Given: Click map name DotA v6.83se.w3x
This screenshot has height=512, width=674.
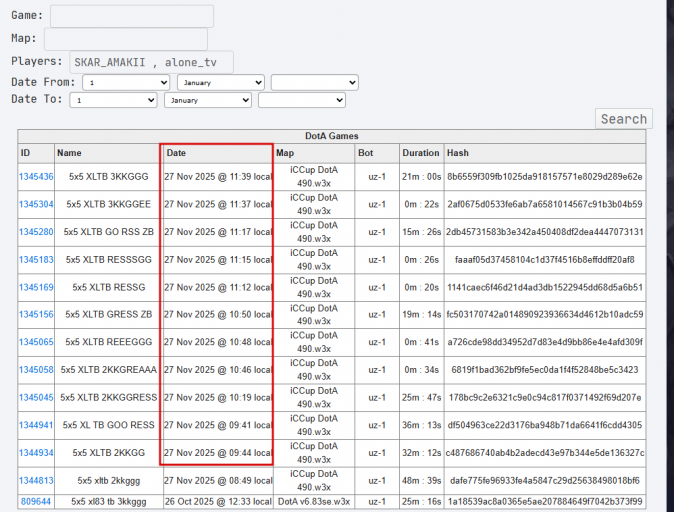Looking at the screenshot, I should point(314,502).
